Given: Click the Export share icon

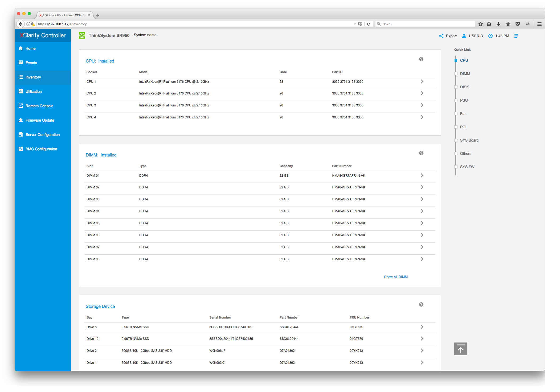Looking at the screenshot, I should click(x=441, y=36).
